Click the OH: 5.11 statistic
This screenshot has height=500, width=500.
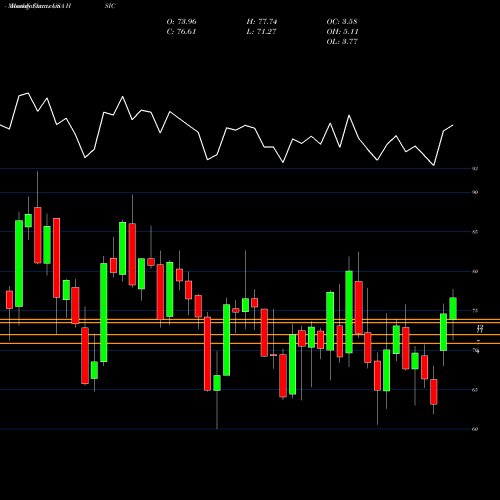[x=342, y=32]
